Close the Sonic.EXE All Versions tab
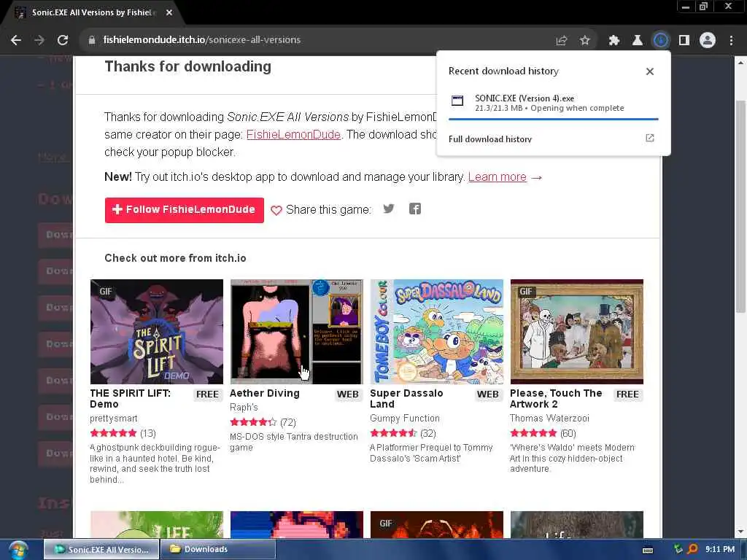747x560 pixels. [169, 13]
